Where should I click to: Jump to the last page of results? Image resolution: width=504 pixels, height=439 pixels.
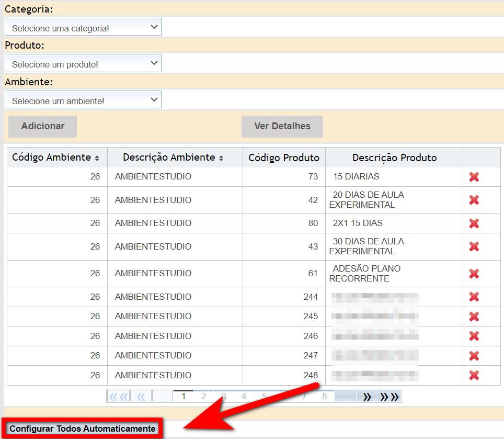click(x=390, y=397)
